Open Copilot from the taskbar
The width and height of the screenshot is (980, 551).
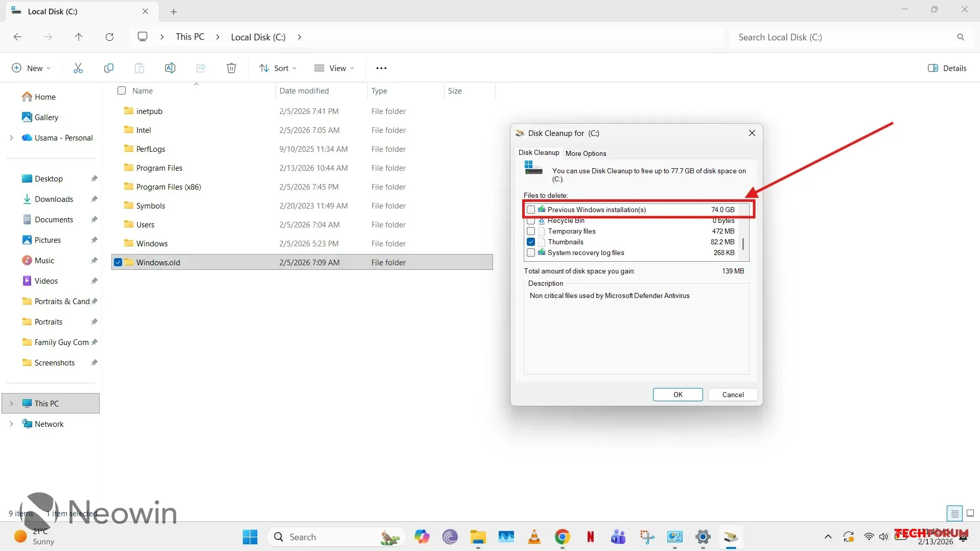(x=422, y=537)
